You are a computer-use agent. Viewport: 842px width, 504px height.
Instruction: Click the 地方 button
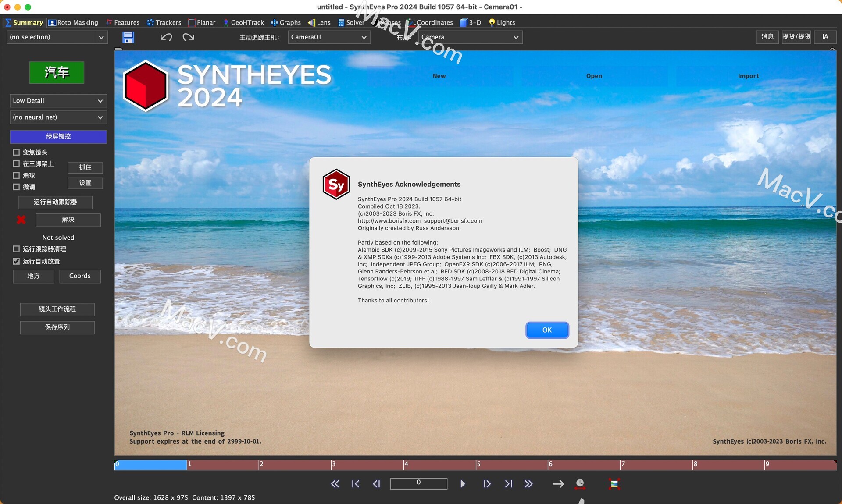33,276
